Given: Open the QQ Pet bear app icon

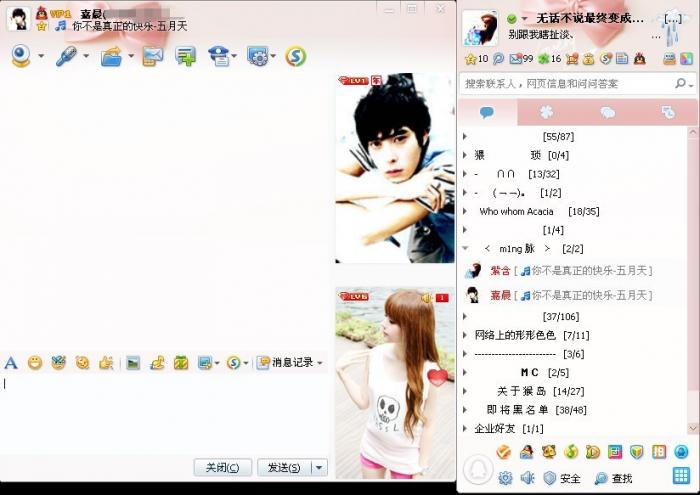Looking at the screenshot, I should click(549, 452).
